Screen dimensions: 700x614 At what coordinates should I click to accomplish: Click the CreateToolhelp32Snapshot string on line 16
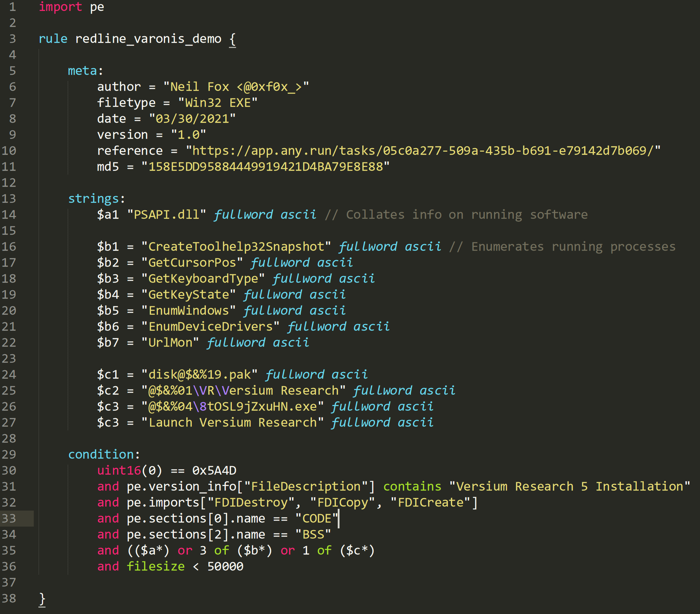pos(236,246)
